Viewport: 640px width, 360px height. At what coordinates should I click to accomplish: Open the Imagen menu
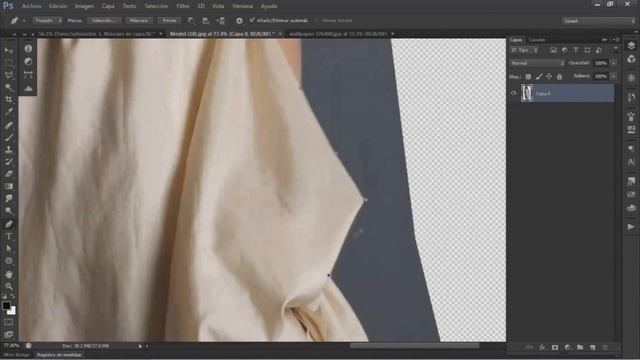84,6
